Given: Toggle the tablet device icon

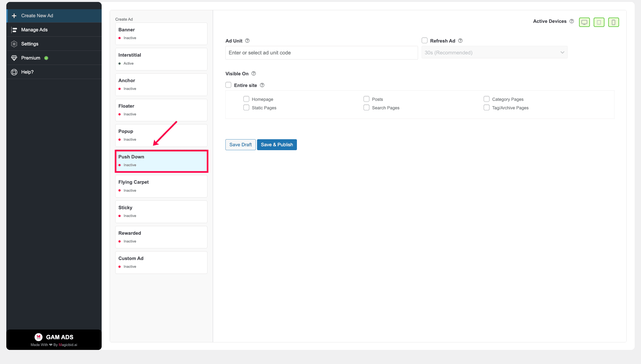Looking at the screenshot, I should [599, 22].
